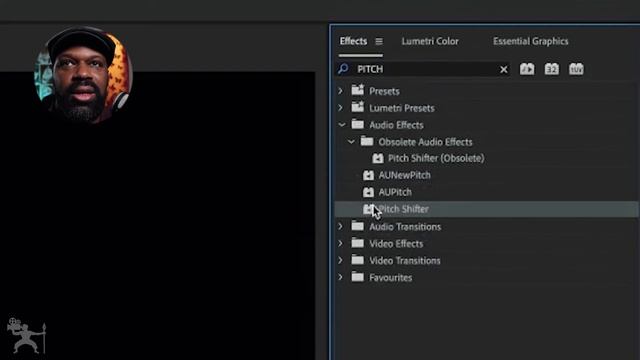Select the AUPitch effect text
Image resolution: width=640 pixels, height=360 pixels.
point(395,192)
